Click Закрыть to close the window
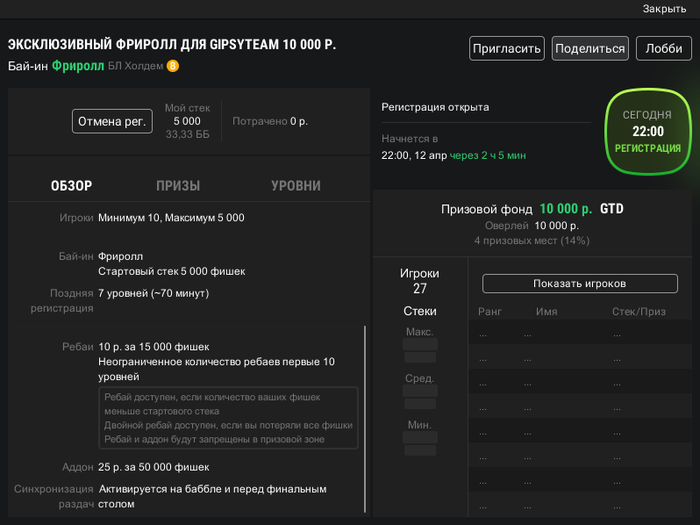Image resolution: width=700 pixels, height=525 pixels. click(x=664, y=8)
